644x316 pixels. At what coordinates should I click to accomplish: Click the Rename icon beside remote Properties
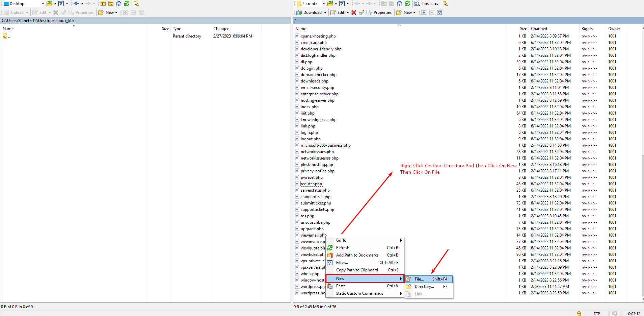pos(361,13)
